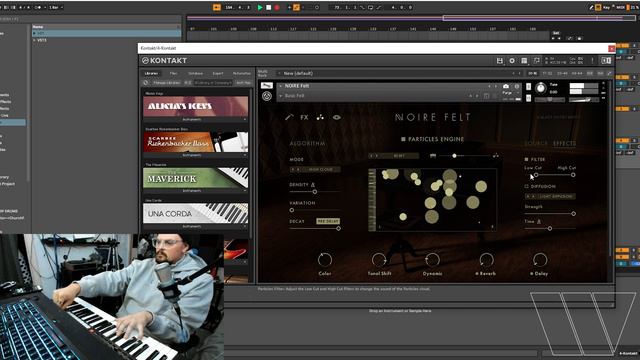Click the link icon beside Density label
The height and width of the screenshot is (360, 640).
click(313, 185)
